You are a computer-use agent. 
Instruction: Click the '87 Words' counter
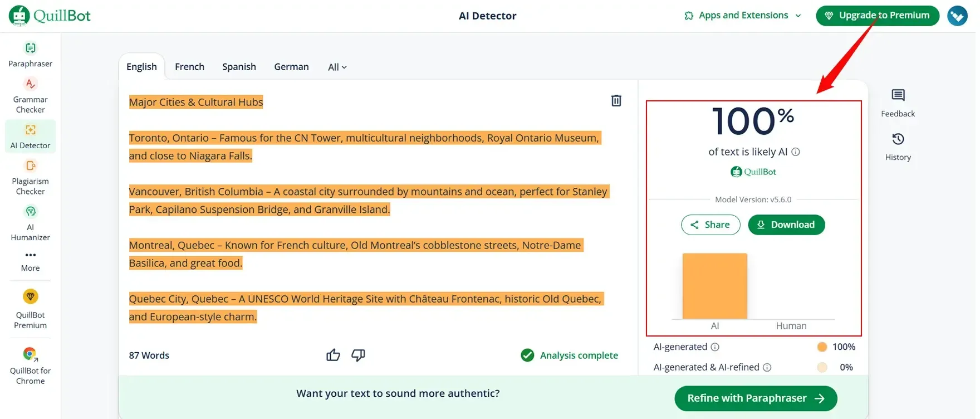tap(149, 355)
